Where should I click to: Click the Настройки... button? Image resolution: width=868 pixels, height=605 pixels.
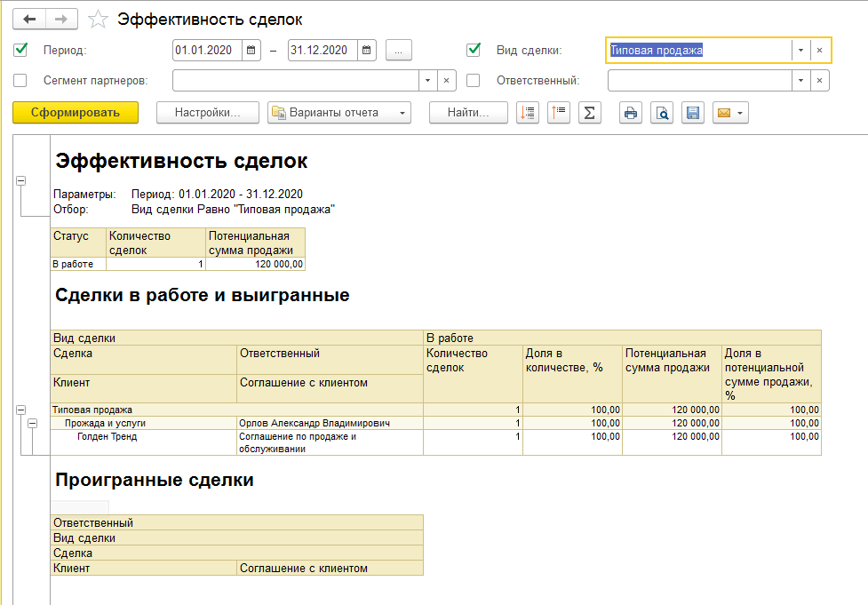(208, 113)
